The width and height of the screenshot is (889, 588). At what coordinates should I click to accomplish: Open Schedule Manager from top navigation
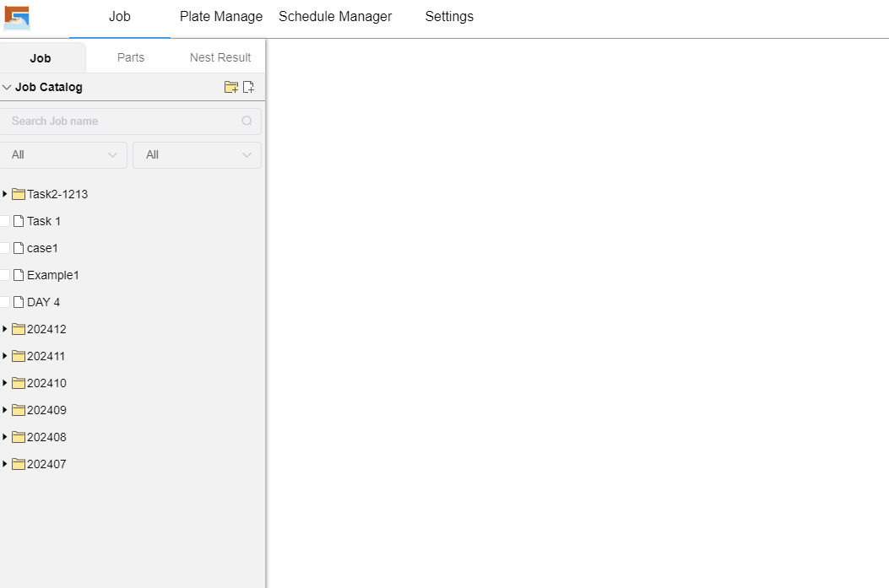(x=335, y=17)
